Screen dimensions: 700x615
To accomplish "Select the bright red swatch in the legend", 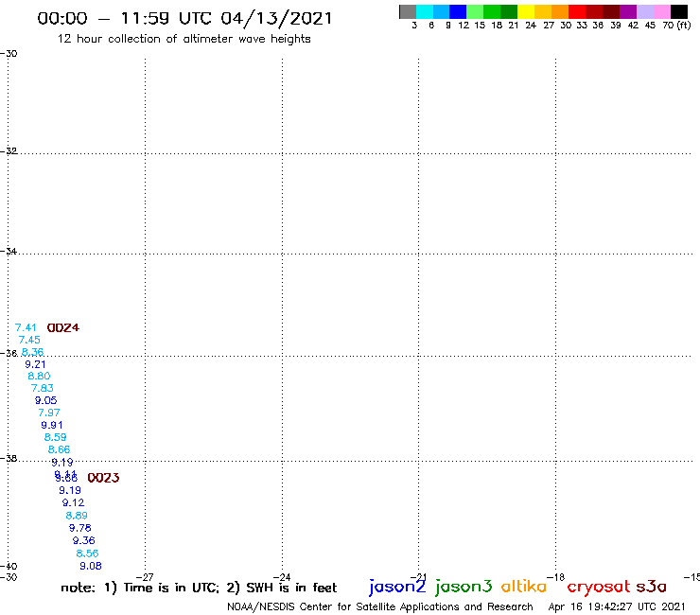I will point(577,11).
